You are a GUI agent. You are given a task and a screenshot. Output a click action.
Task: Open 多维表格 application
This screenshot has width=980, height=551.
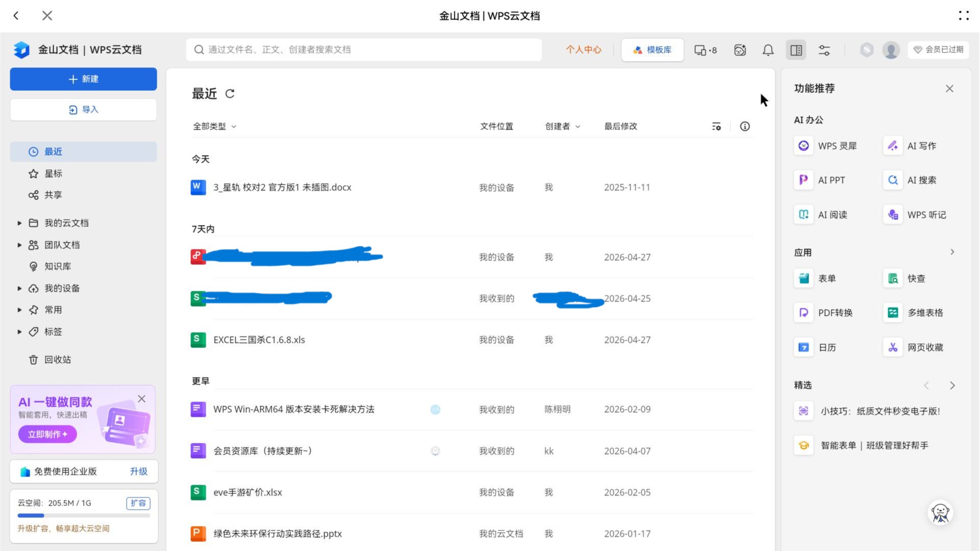click(x=914, y=313)
